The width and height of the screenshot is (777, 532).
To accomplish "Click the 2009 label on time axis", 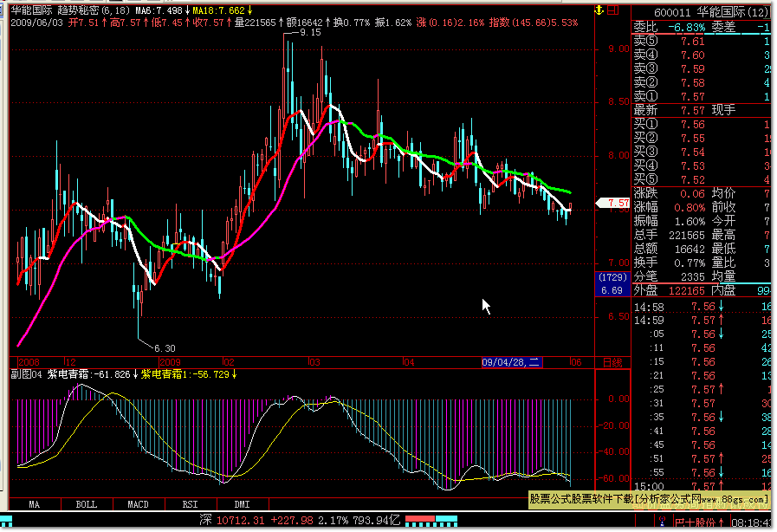I will pyautogui.click(x=170, y=362).
